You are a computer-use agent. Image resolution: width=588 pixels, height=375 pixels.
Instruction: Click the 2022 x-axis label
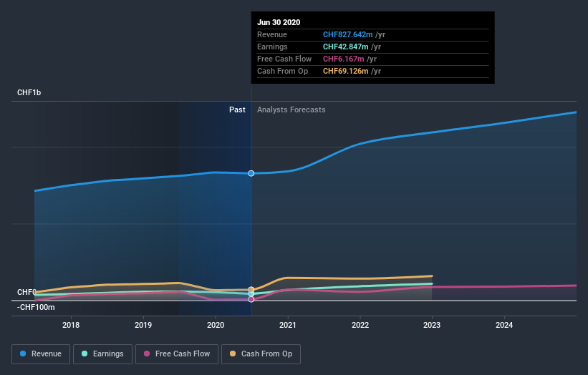[x=360, y=325]
